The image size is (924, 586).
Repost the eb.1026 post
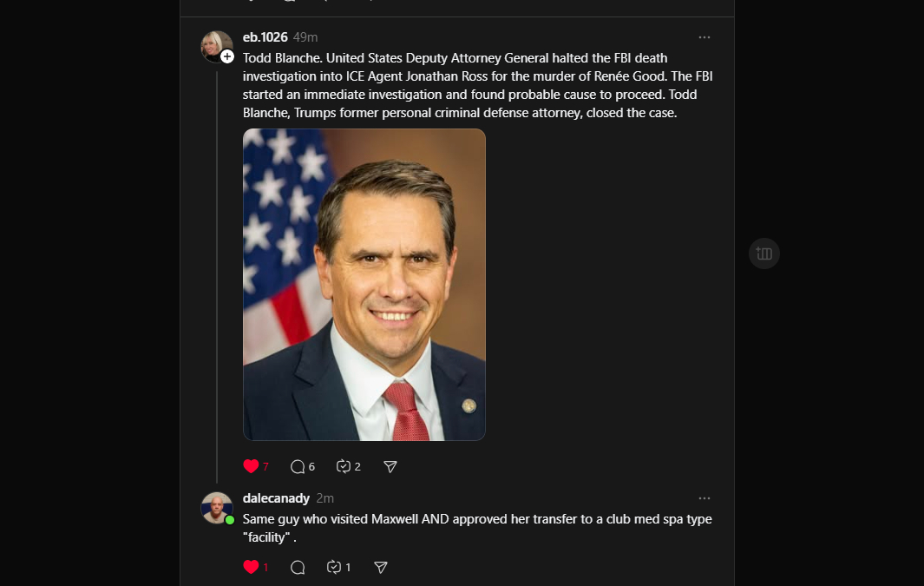344,466
